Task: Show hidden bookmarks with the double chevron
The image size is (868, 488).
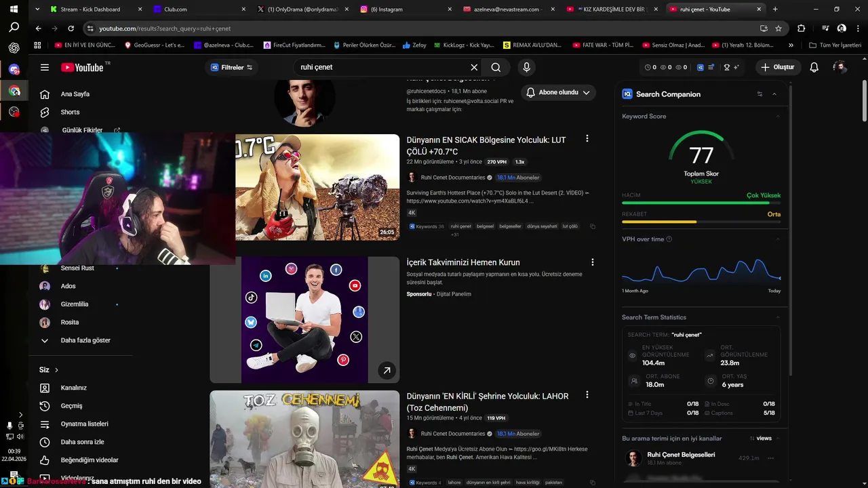Action: (x=791, y=45)
